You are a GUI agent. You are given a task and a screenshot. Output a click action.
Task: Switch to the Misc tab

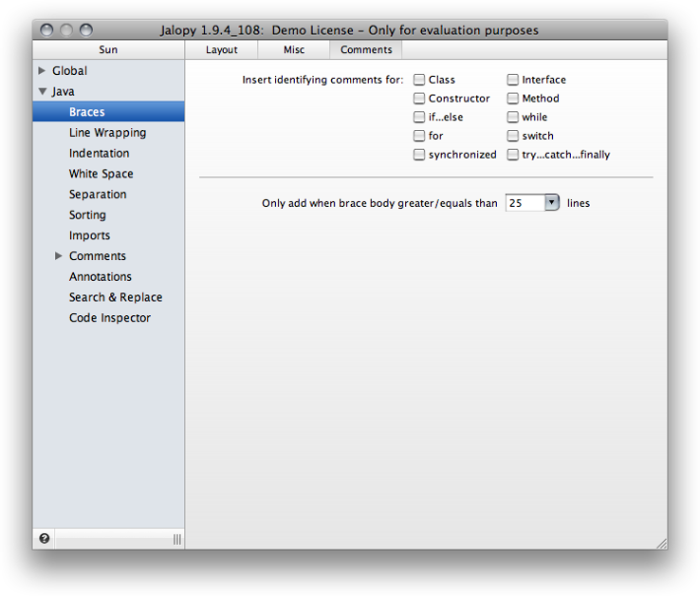pyautogui.click(x=294, y=50)
